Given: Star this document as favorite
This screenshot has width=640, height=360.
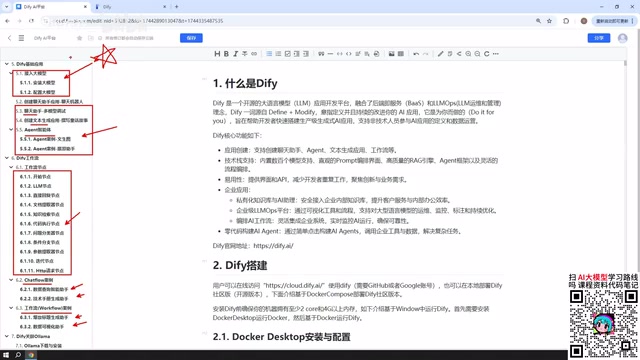Looking at the screenshot, I should 80,38.
